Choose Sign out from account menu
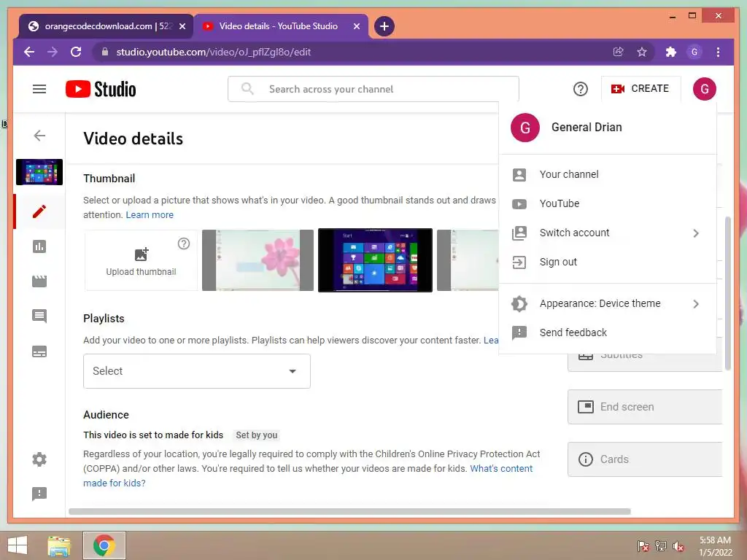 click(608, 262)
